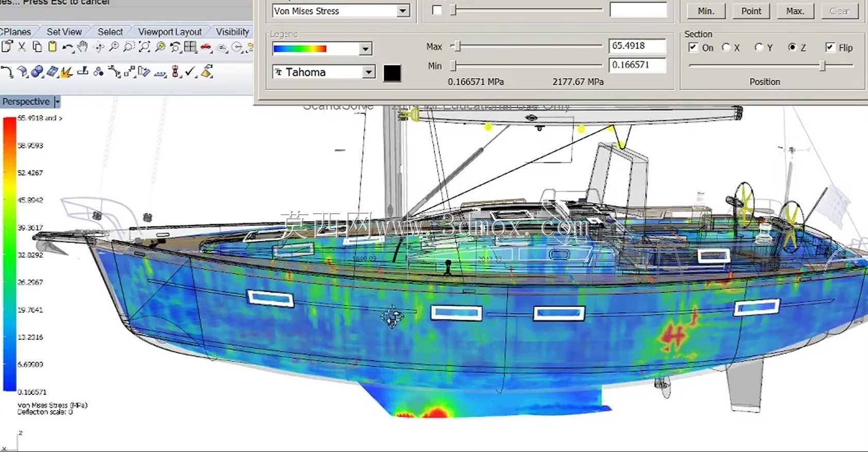Click the yellow Paste clipboard icon
Viewport: 868px width, 452px height.
[52, 47]
